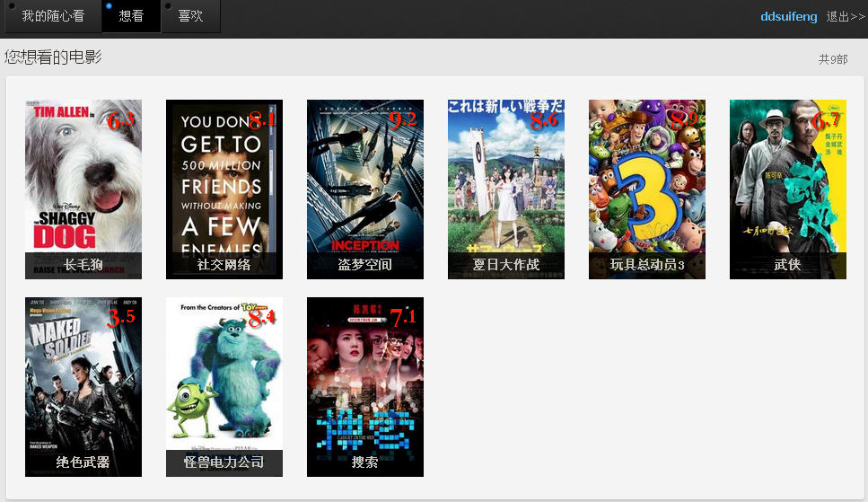Image resolution: width=868 pixels, height=502 pixels.
Task: Open the 搜索 movie poster
Action: [365, 387]
